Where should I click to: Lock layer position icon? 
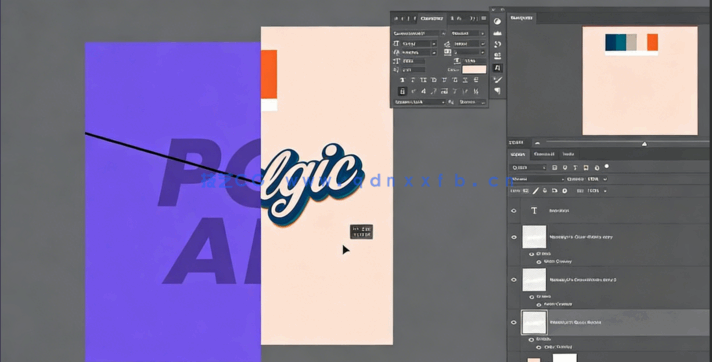pyautogui.click(x=545, y=191)
